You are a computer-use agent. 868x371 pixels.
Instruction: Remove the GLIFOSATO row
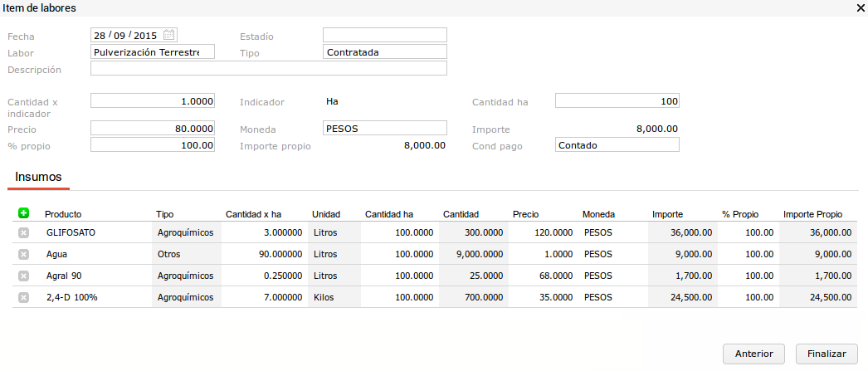(23, 233)
